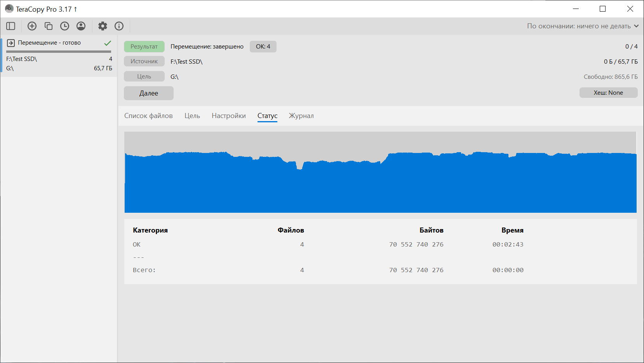The image size is (644, 363).
Task: Click the Источник button
Action: click(x=144, y=61)
